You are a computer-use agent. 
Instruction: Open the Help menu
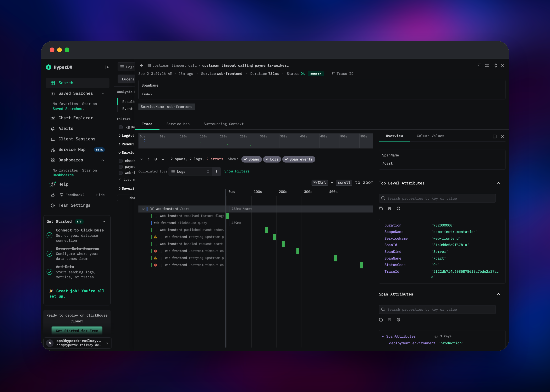pos(63,184)
